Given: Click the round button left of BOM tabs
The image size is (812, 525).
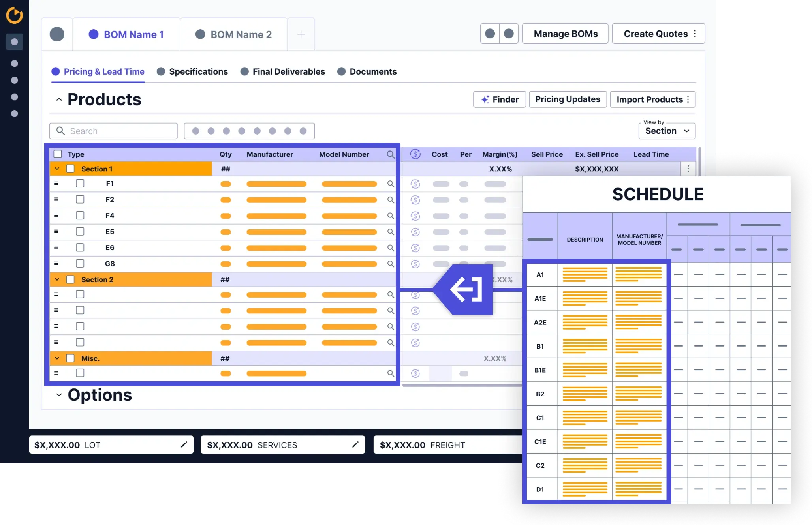Looking at the screenshot, I should click(57, 34).
